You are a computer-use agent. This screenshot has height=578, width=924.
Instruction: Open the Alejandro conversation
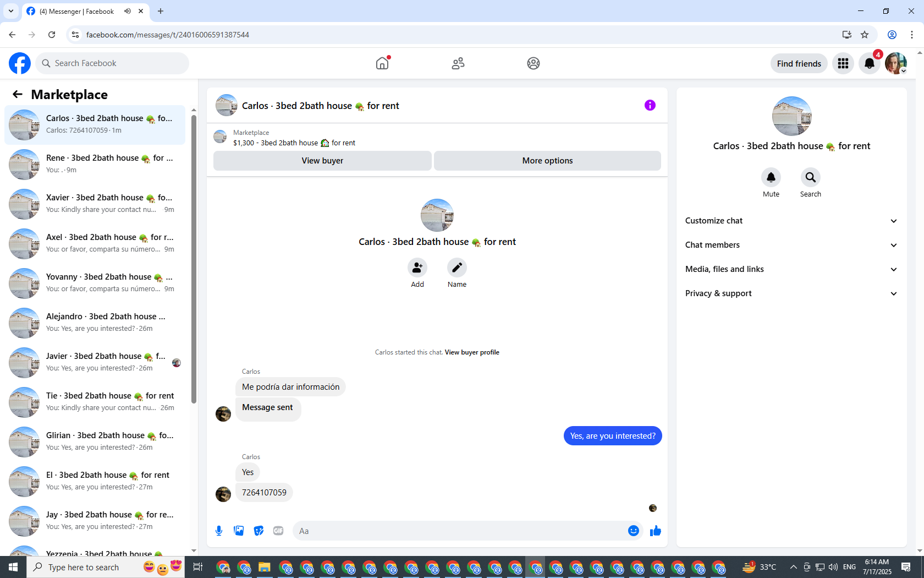95,323
